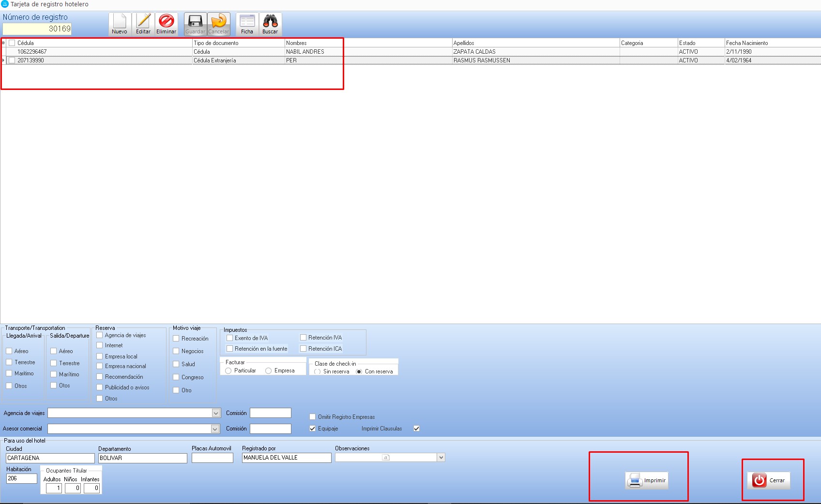The image size is (821, 504).
Task: Click the Cancelar undo arrow icon
Action: 219,22
